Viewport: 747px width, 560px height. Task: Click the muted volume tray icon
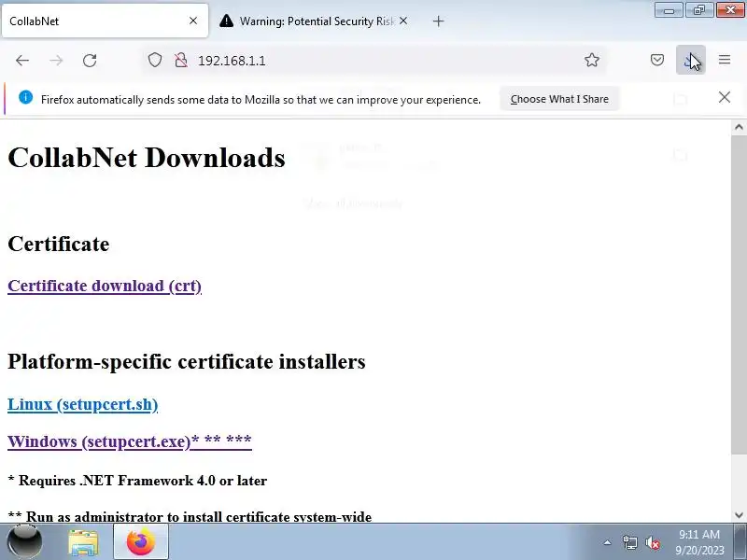(652, 542)
